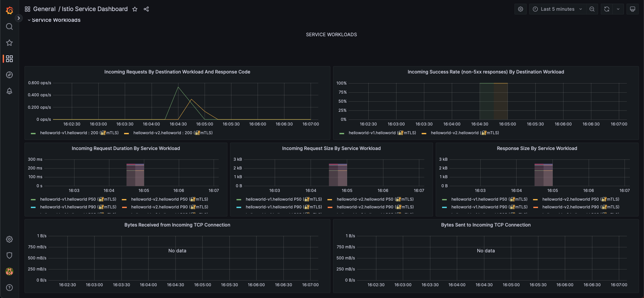644x298 pixels.
Task: Toggle helloworld-v1.helloworld series in Success Rate legend
Action: [x=382, y=133]
